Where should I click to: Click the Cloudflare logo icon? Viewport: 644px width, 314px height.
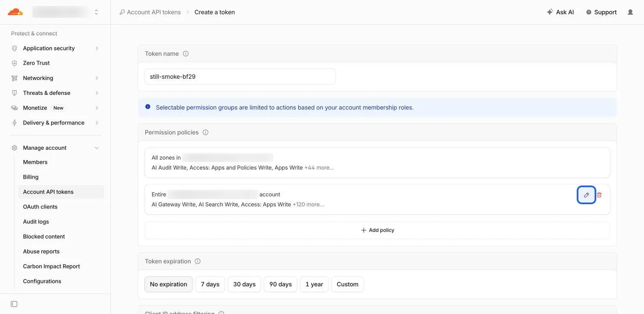point(15,12)
